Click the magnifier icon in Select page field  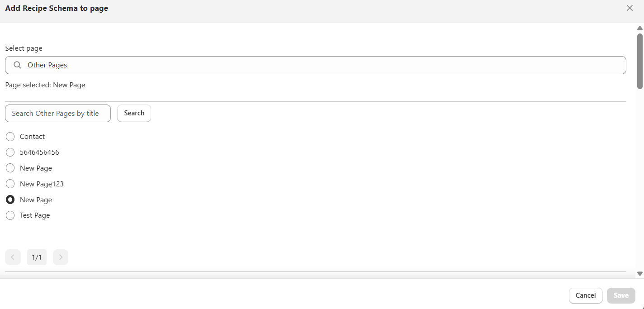click(17, 65)
